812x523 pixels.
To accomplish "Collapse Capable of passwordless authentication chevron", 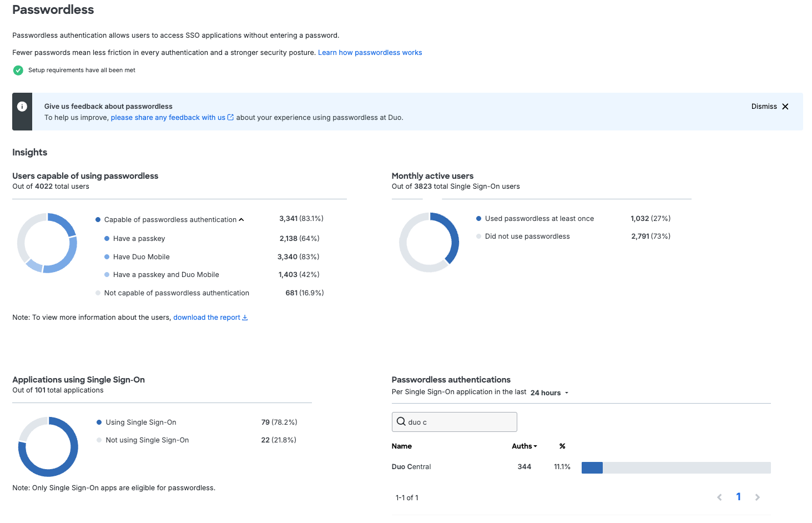I will 241,220.
